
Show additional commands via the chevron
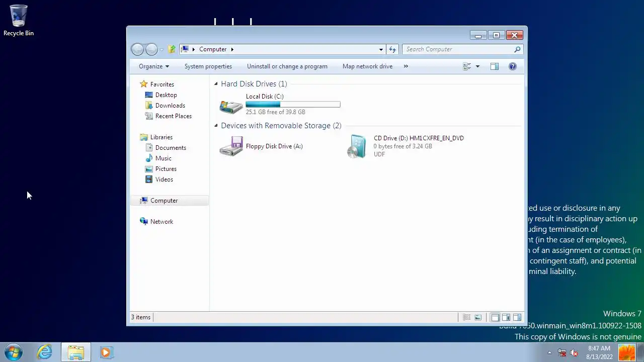(406, 66)
